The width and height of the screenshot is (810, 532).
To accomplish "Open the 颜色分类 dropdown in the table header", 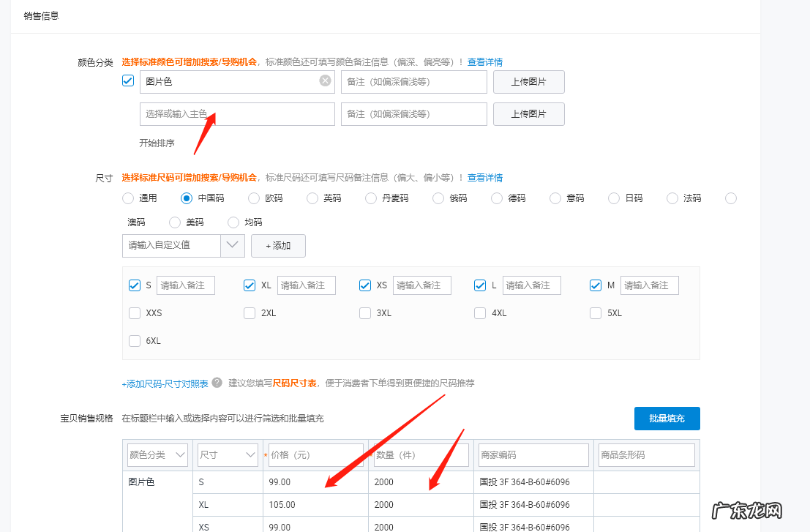I will (x=157, y=454).
